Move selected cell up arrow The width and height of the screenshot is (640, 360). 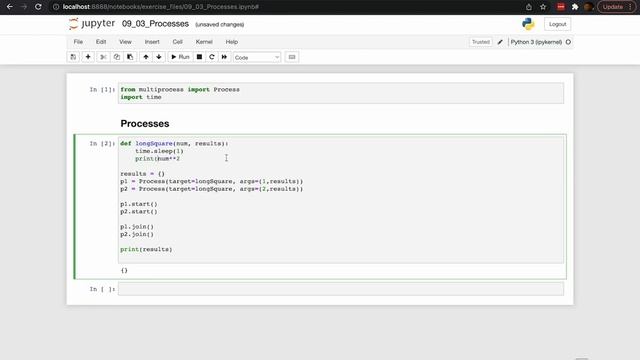(146, 57)
